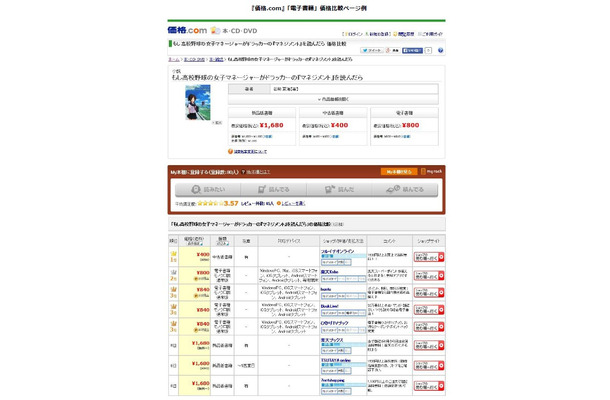This screenshot has height=400, width=610.
Task: Click the Google +1 share button
Action: tap(393, 51)
